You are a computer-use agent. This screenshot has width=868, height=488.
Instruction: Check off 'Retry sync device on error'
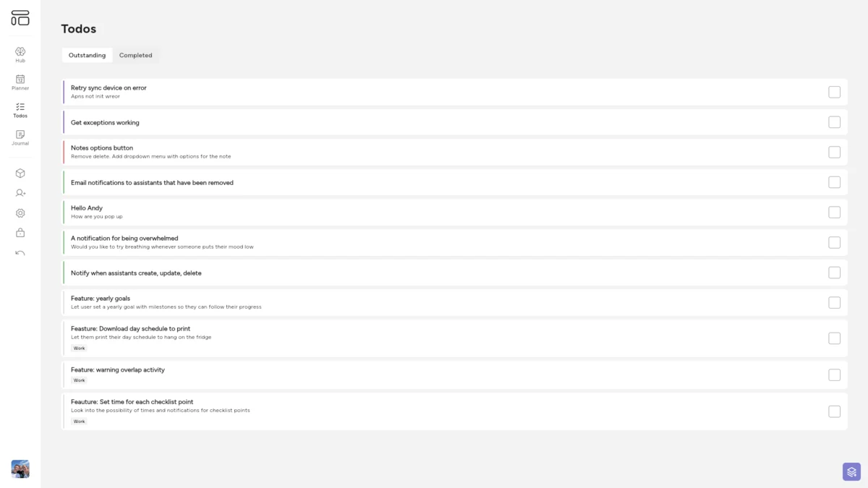click(834, 92)
